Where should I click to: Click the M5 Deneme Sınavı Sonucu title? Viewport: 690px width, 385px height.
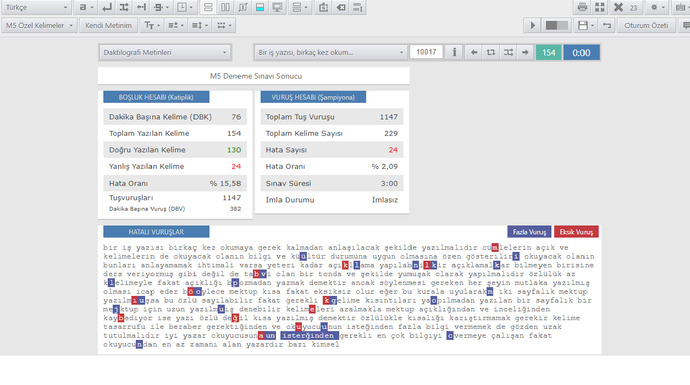pyautogui.click(x=256, y=76)
